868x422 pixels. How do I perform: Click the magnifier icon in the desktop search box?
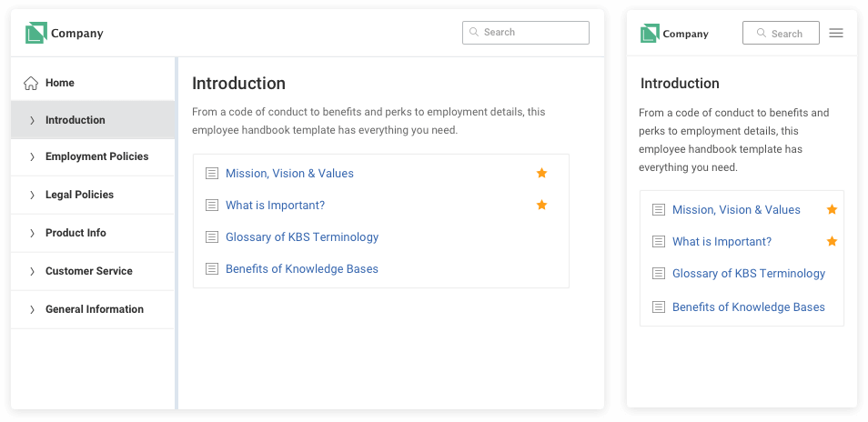coord(474,32)
